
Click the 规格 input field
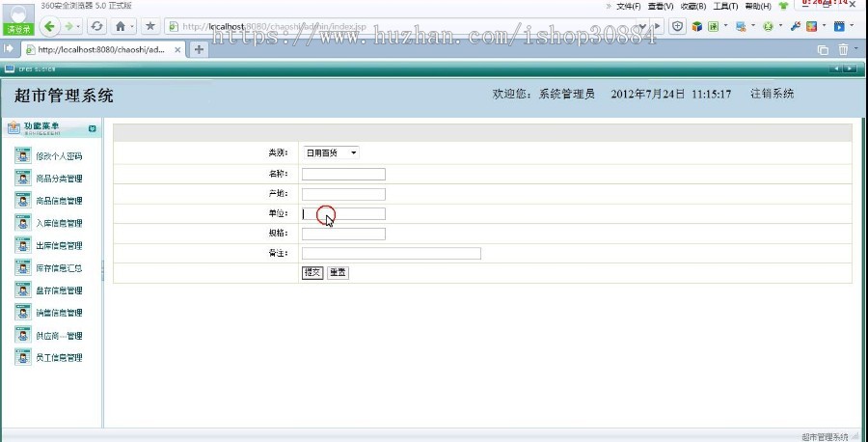[x=343, y=234]
